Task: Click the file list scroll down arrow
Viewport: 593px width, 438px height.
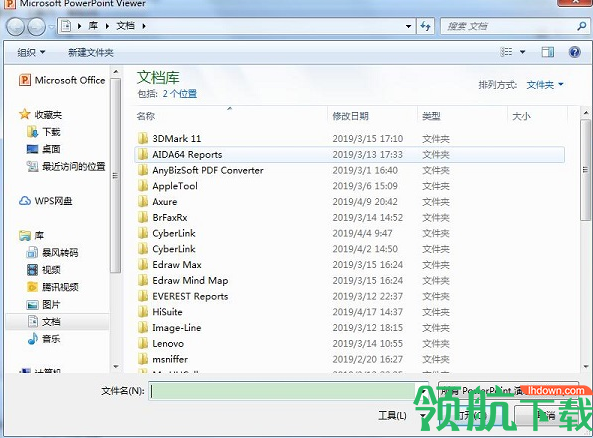Action: pos(586,366)
